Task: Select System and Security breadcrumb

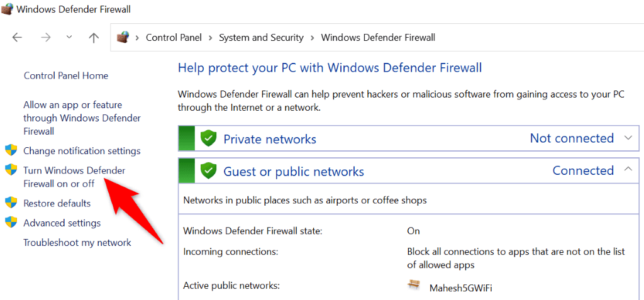Action: point(261,38)
